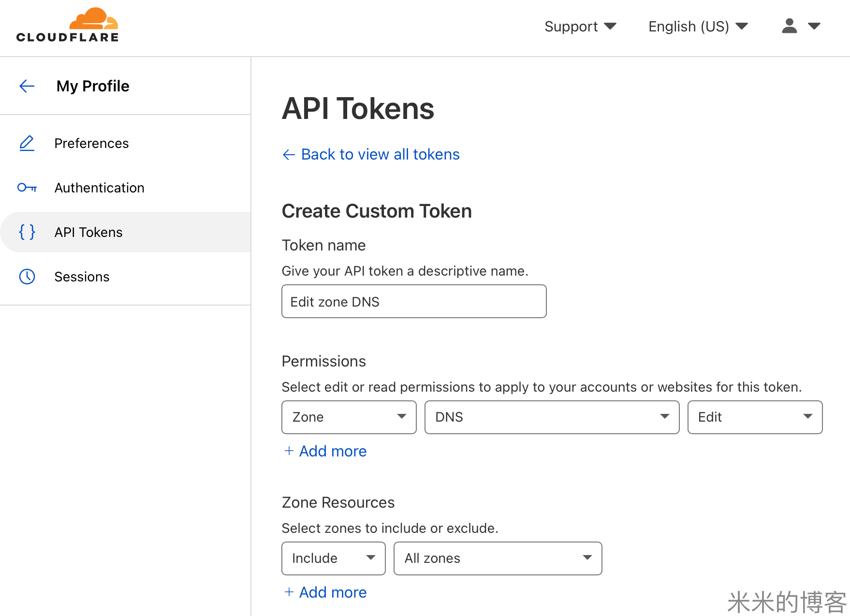The image size is (850, 616).
Task: Click the plus icon under Permissions
Action: click(289, 451)
